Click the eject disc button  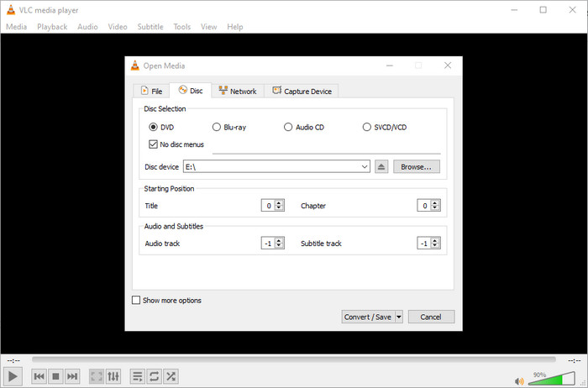point(381,167)
